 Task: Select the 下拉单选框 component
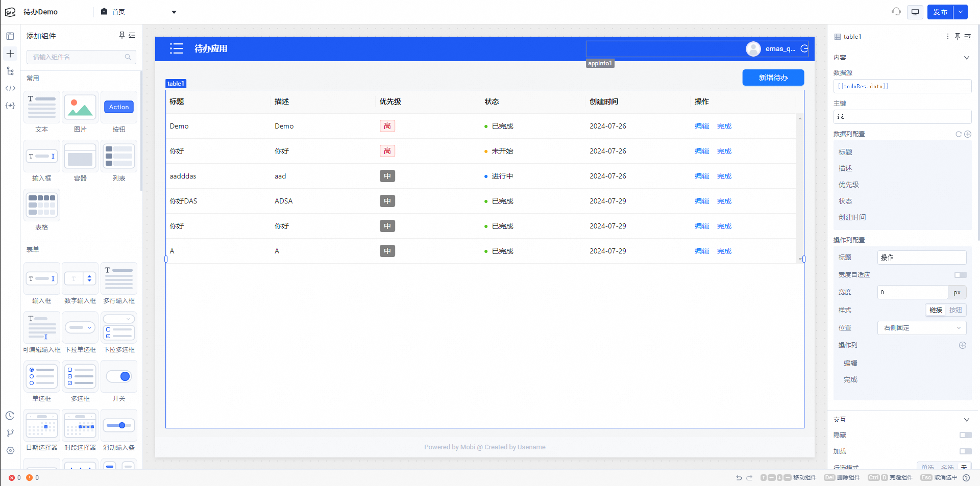click(x=80, y=332)
